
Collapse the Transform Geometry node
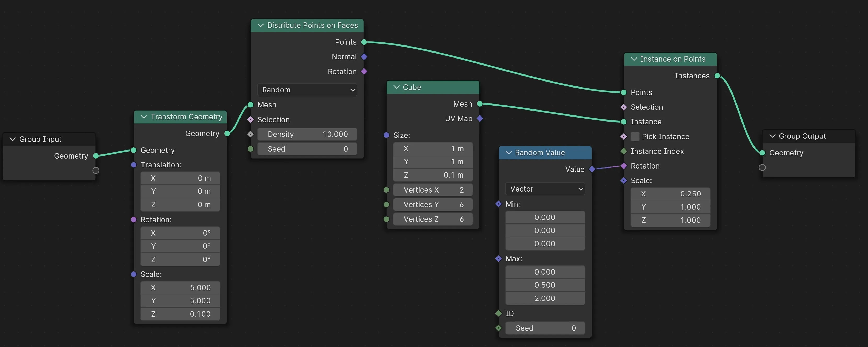[x=144, y=117]
